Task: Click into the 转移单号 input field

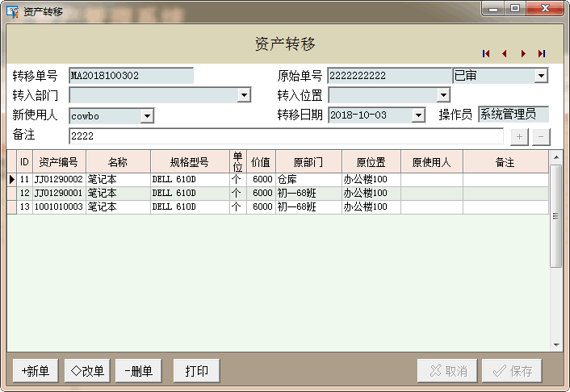Action: 131,76
